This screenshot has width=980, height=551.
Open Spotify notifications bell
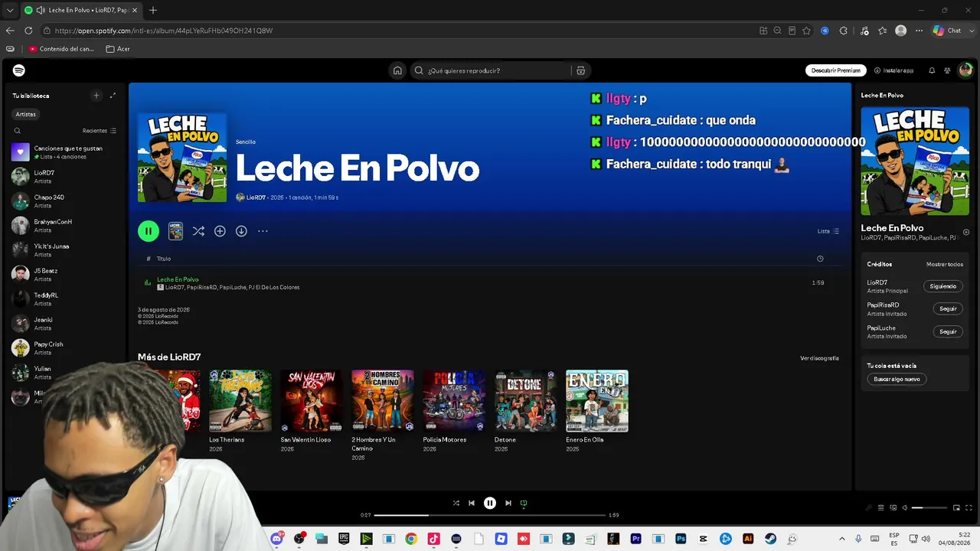932,70
